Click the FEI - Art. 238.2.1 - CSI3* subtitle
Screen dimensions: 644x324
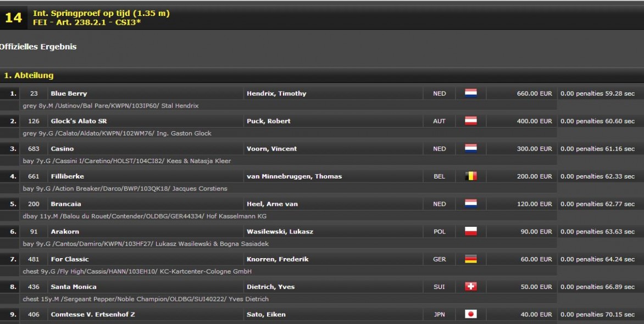pos(87,22)
